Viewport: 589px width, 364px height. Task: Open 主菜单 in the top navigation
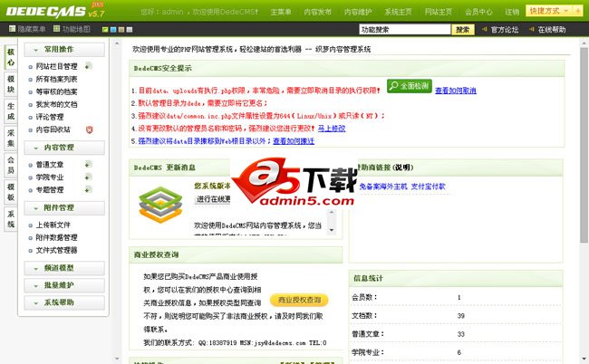pos(281,12)
